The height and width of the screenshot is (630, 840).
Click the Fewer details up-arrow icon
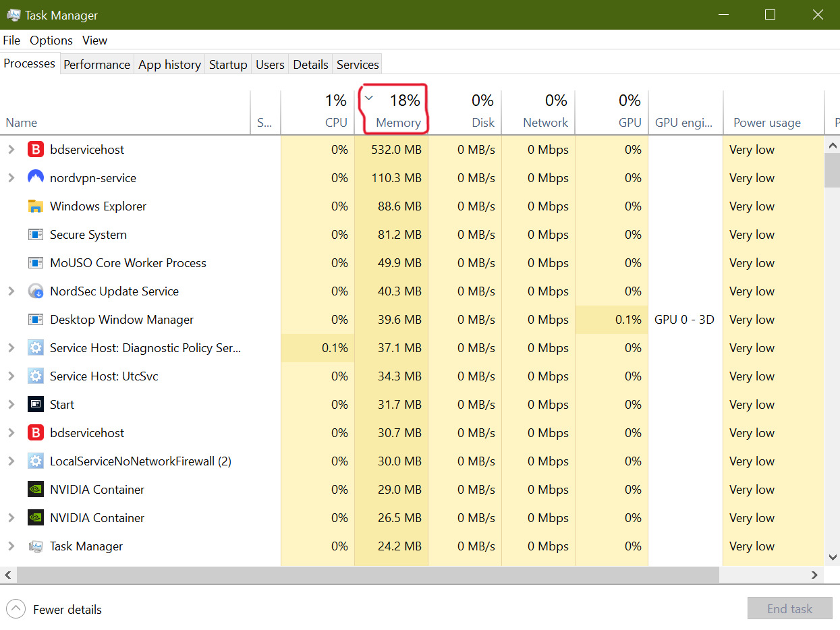(16, 609)
